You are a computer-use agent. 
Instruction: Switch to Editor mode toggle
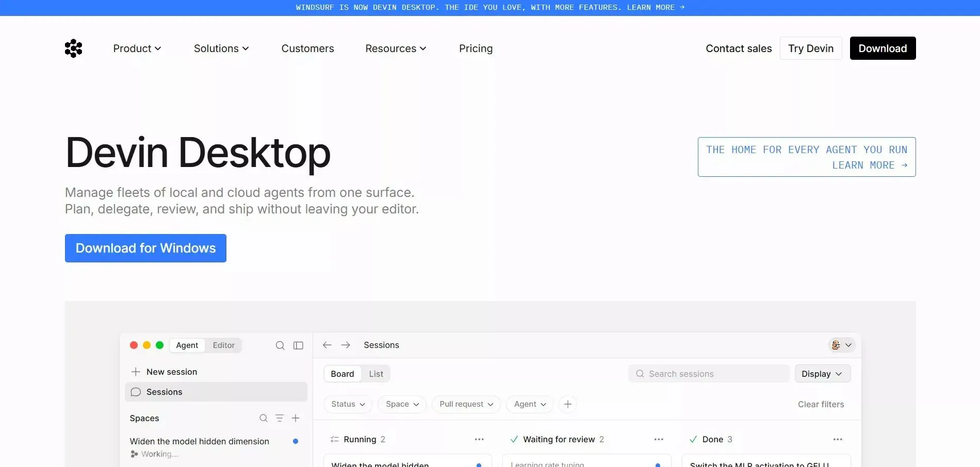pos(223,345)
